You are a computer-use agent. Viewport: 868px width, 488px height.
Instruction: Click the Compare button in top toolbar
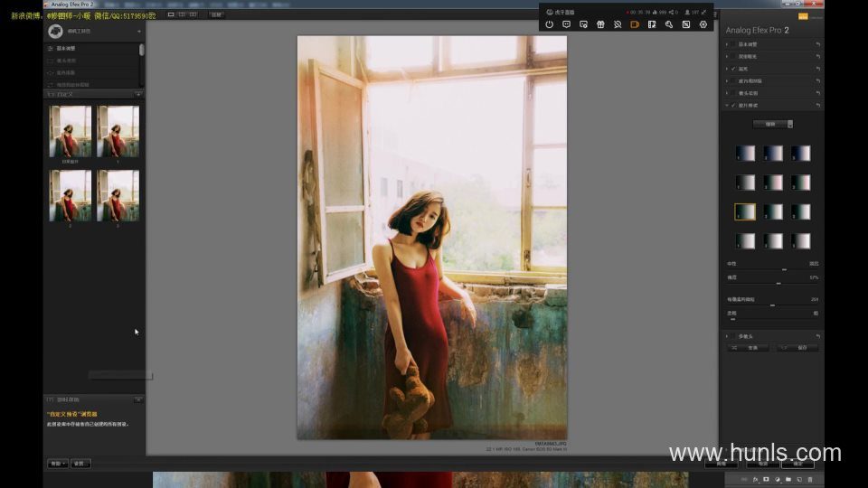(x=216, y=14)
